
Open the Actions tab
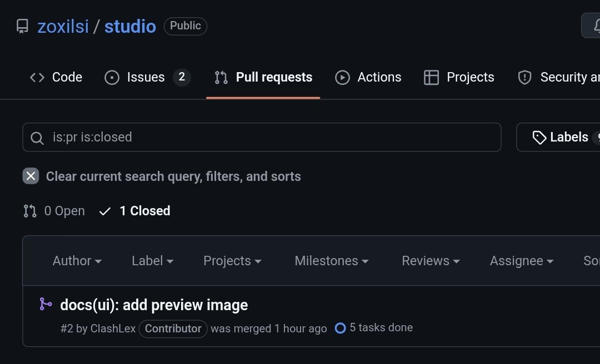click(x=368, y=77)
